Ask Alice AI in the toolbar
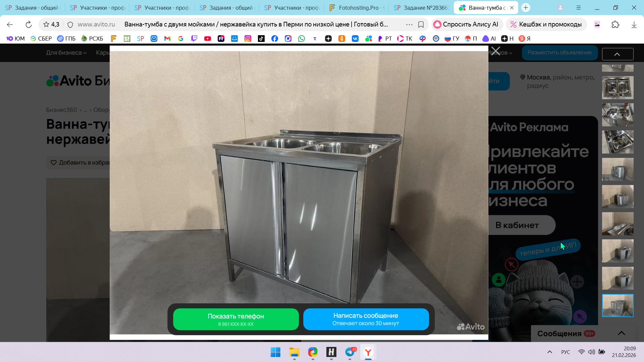 click(466, 24)
